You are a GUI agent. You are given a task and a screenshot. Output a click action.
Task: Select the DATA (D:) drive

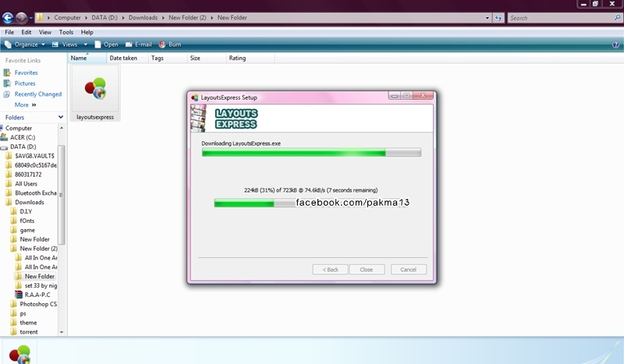[x=23, y=147]
